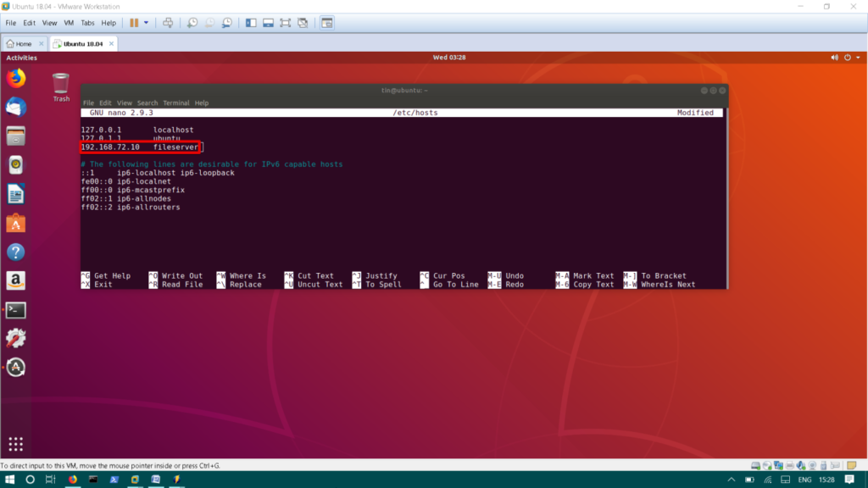Click the send Ctrl+Alt+Del icon
Image resolution: width=868 pixels, height=488 pixels.
coord(168,23)
